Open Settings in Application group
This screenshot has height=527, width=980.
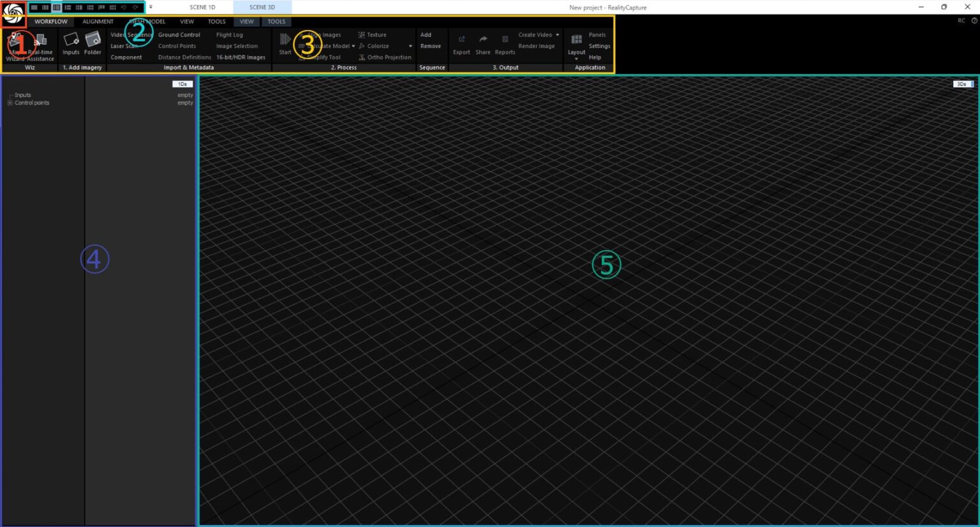click(599, 46)
